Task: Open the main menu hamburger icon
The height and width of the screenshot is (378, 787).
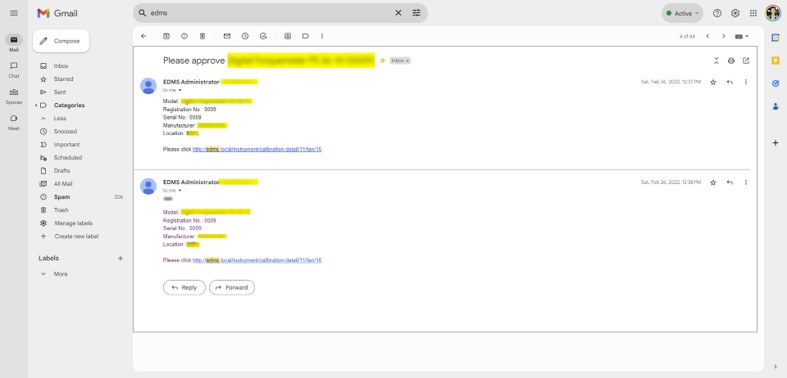Action: [x=14, y=13]
